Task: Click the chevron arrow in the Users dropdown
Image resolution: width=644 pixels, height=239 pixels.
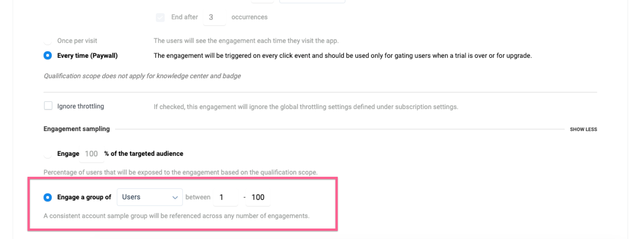Action: pyautogui.click(x=175, y=198)
